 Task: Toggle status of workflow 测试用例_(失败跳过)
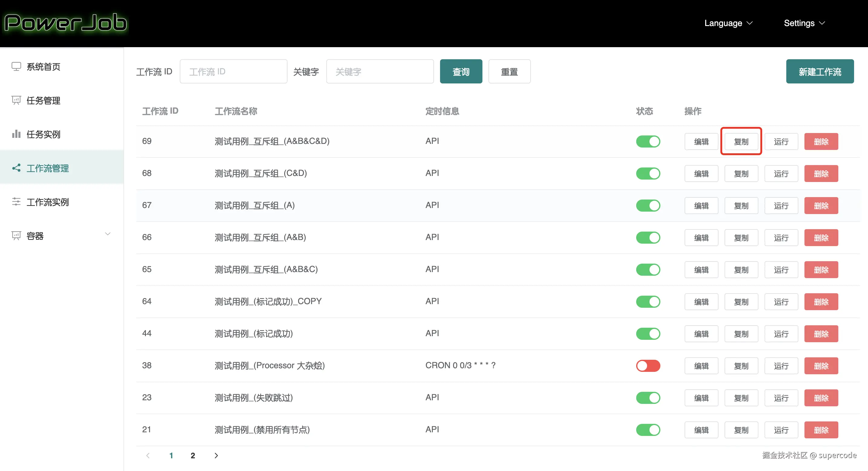[648, 398]
